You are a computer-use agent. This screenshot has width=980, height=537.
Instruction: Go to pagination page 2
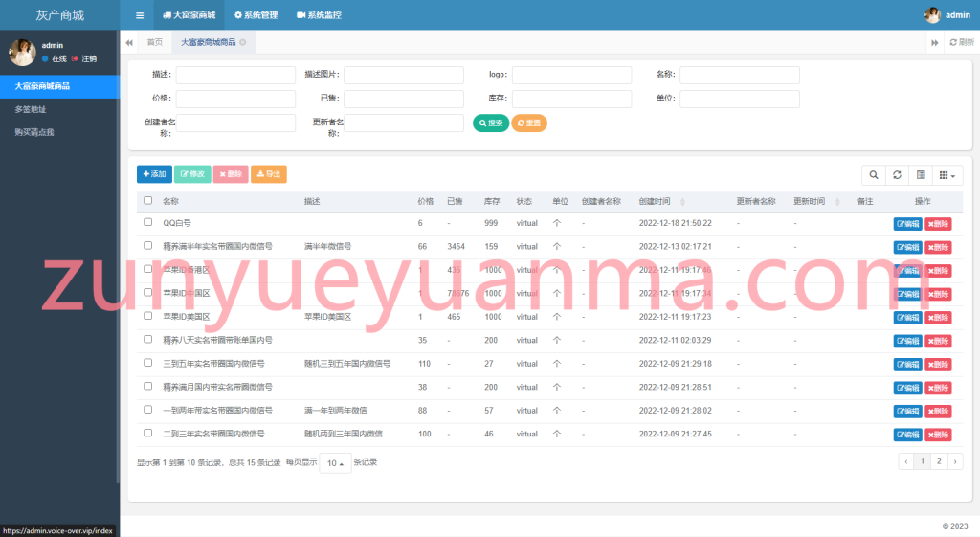(939, 461)
